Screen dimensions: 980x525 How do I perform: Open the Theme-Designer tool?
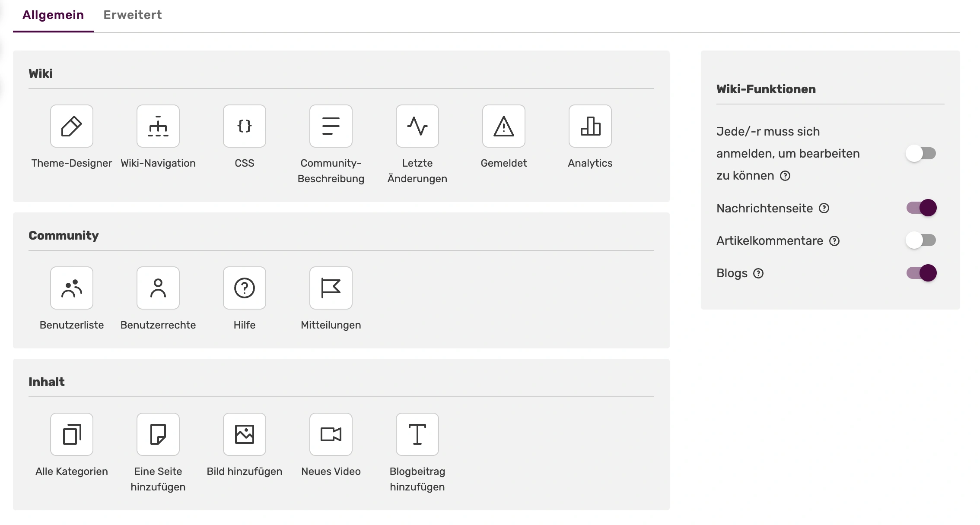(x=72, y=126)
